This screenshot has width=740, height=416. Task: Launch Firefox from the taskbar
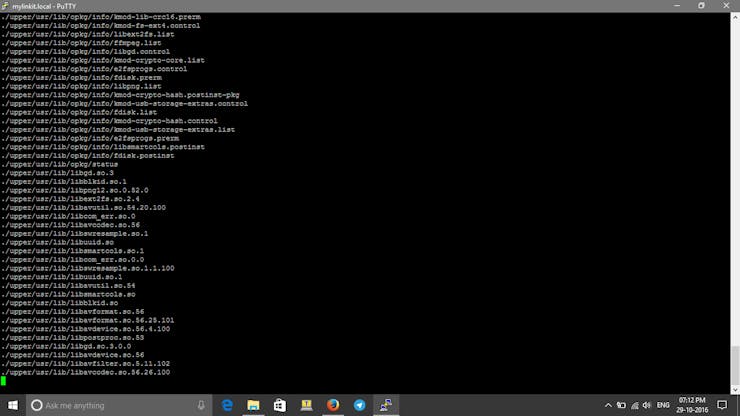tap(333, 405)
